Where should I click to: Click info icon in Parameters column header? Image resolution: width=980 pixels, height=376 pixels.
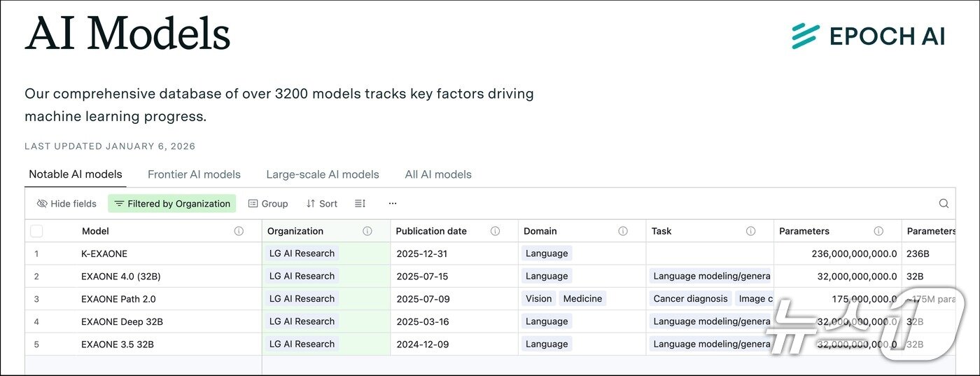pos(878,231)
